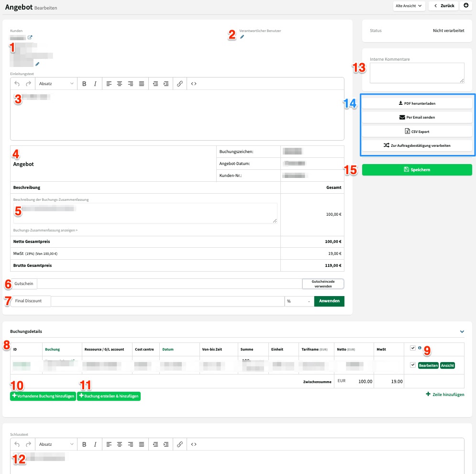Center align in Einleitungstext editor

click(x=120, y=84)
